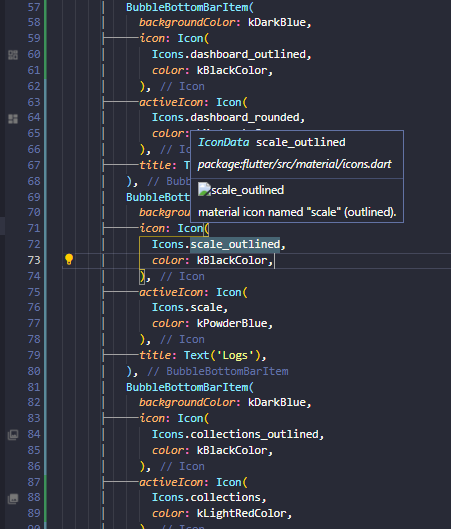Click title parameter on line 79
Image resolution: width=451 pixels, height=529 pixels.
[x=156, y=355]
